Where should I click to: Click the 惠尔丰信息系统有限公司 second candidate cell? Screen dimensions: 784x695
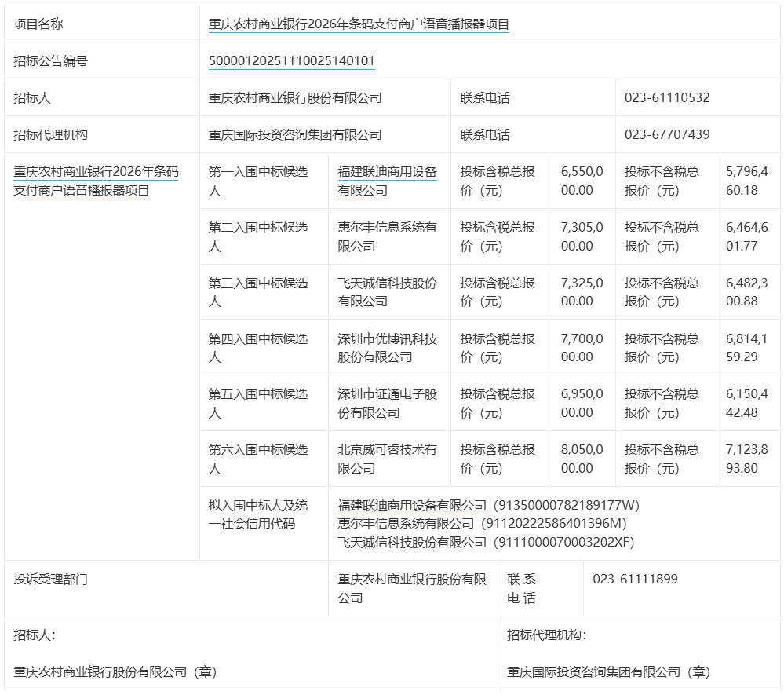[387, 236]
